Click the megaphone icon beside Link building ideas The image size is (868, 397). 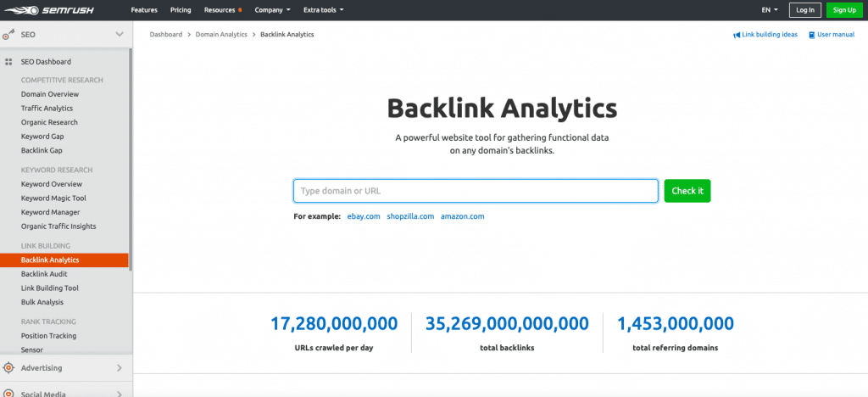pyautogui.click(x=737, y=35)
